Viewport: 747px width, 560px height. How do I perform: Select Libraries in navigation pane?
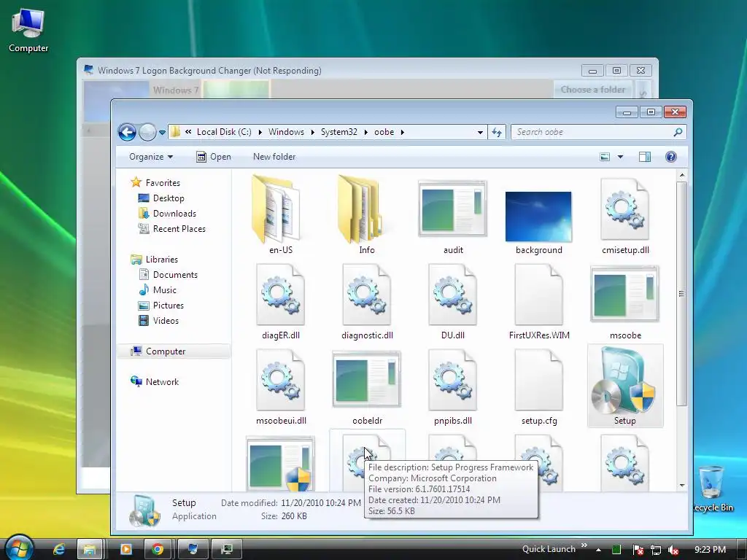coord(155,259)
